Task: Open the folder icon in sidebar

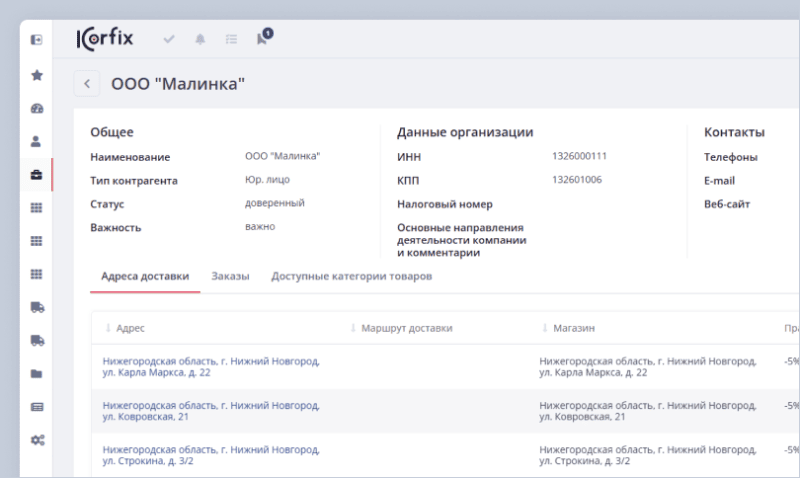Action: click(x=37, y=374)
